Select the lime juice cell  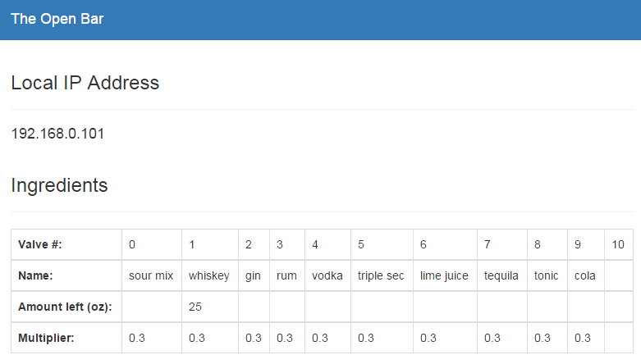(x=445, y=275)
